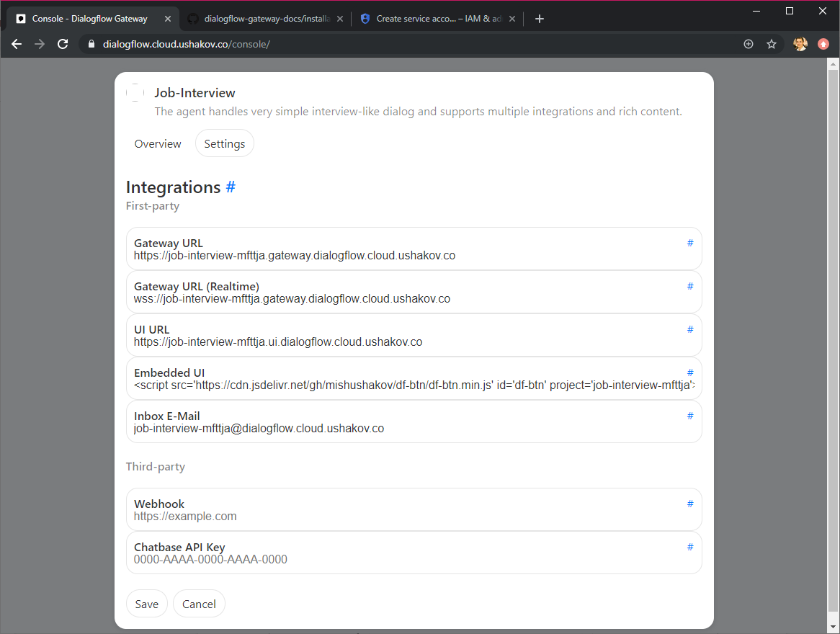
Task: Maximize the Chrome window
Action: [789, 11]
